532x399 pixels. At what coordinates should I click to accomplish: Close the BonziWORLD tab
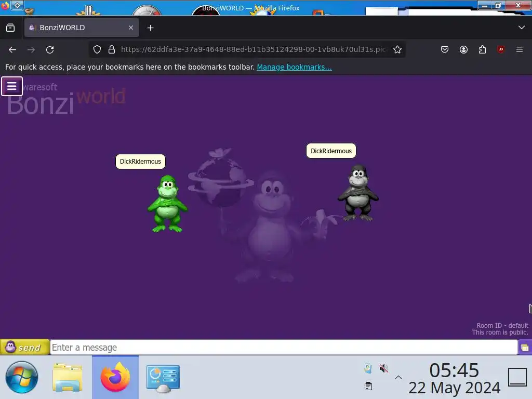tap(131, 28)
